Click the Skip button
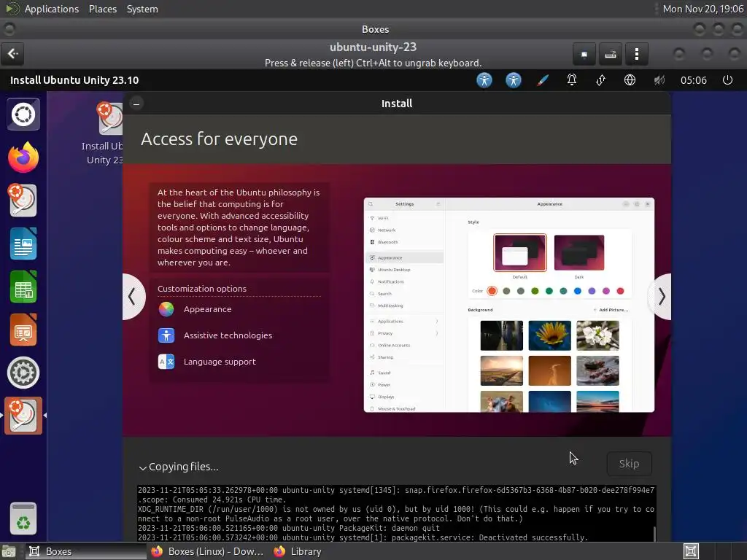The height and width of the screenshot is (560, 747). [x=629, y=464]
